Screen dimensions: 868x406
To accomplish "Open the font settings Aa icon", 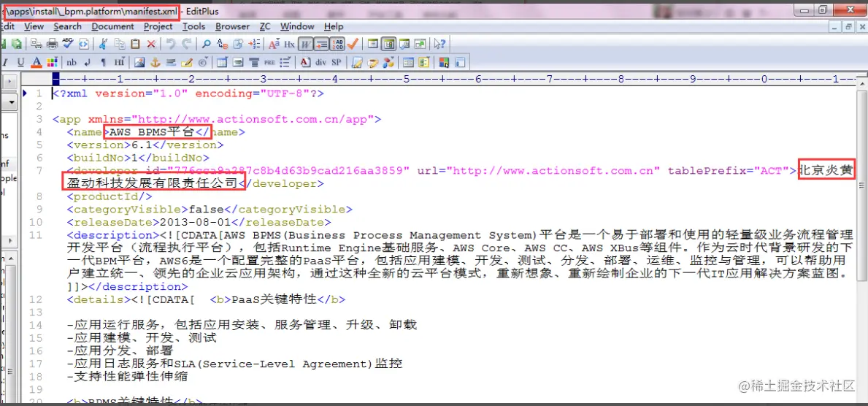I will (x=274, y=45).
